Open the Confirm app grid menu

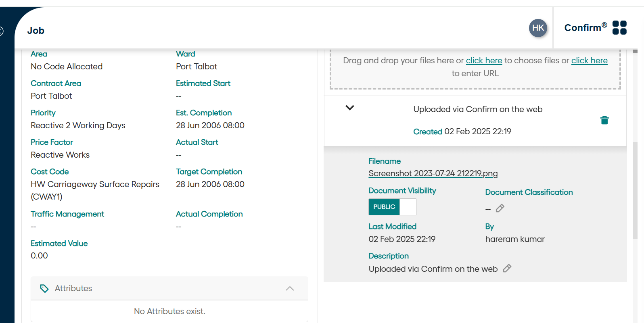pyautogui.click(x=619, y=28)
